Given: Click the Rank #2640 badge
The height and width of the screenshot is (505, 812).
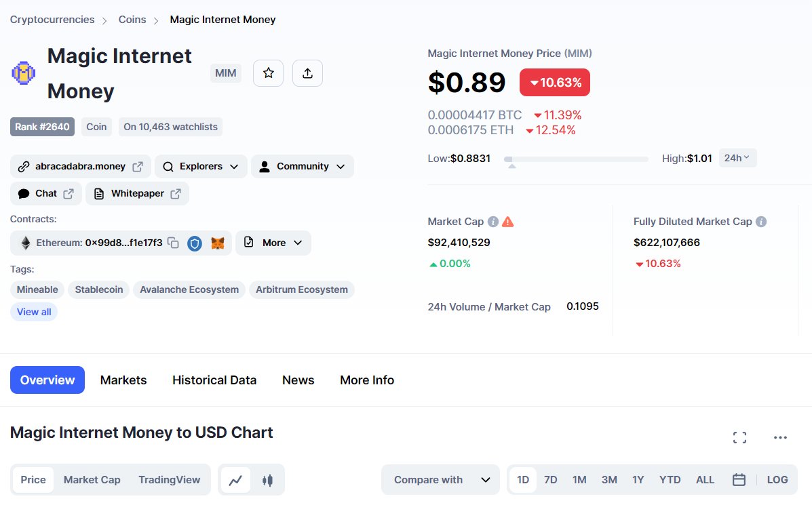Looking at the screenshot, I should 43,127.
